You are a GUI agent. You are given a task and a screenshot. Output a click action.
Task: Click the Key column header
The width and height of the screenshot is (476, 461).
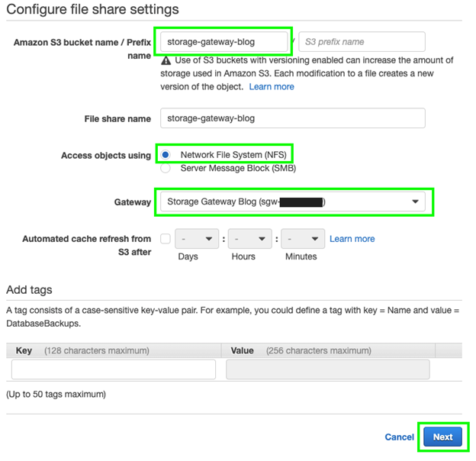coord(114,350)
